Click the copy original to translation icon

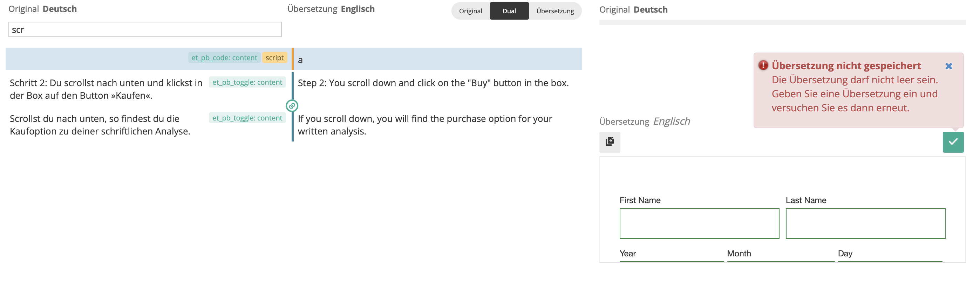(x=610, y=142)
